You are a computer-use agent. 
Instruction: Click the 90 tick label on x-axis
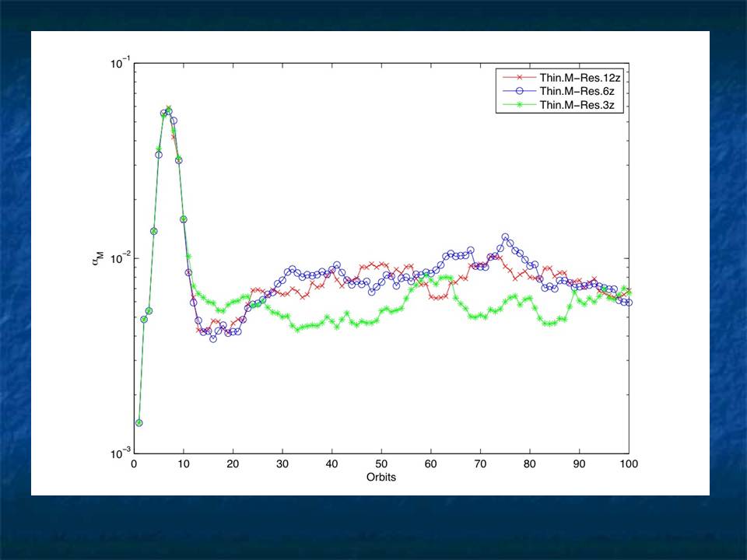[579, 464]
